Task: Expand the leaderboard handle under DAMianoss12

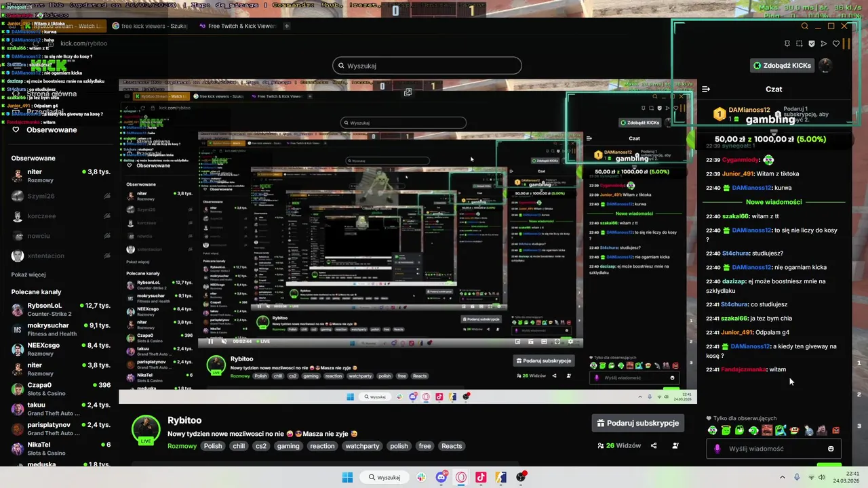Action: (x=774, y=133)
